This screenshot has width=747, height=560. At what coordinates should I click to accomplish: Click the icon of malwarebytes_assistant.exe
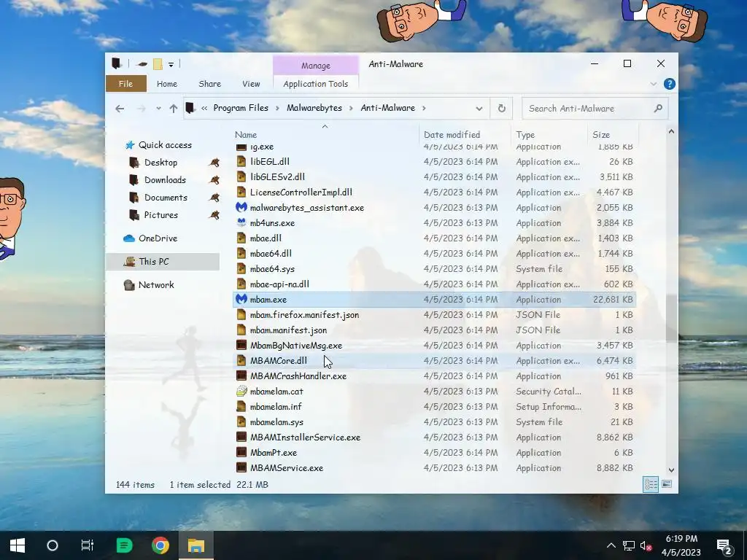(x=241, y=207)
